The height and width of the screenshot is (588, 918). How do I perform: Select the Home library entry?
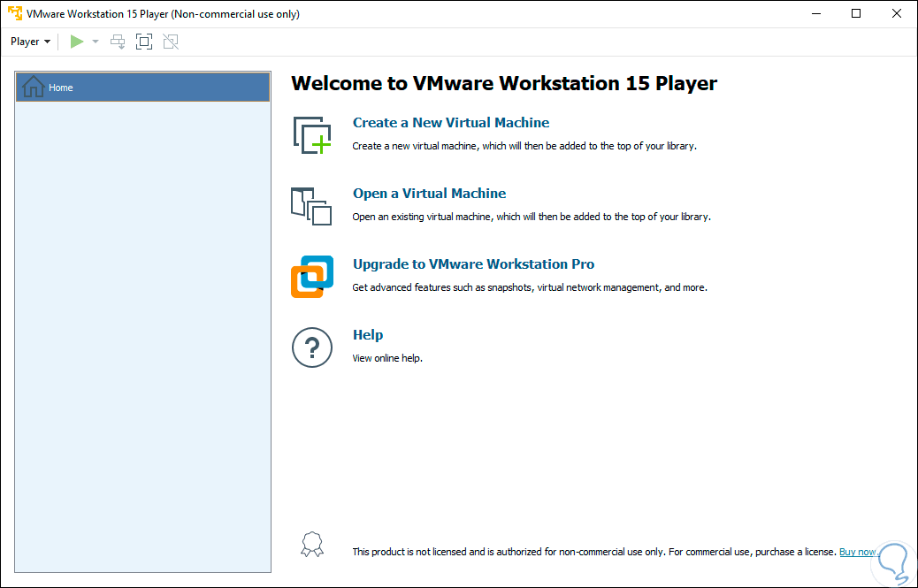[x=143, y=88]
